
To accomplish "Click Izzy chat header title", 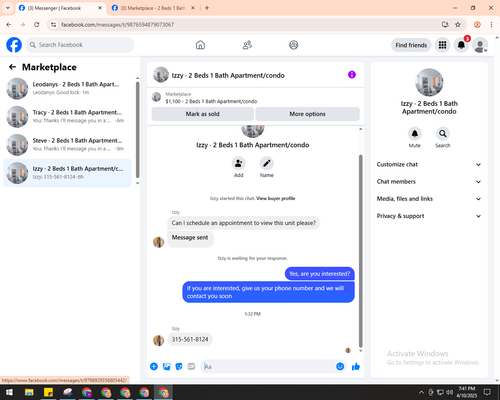I will coord(228,75).
